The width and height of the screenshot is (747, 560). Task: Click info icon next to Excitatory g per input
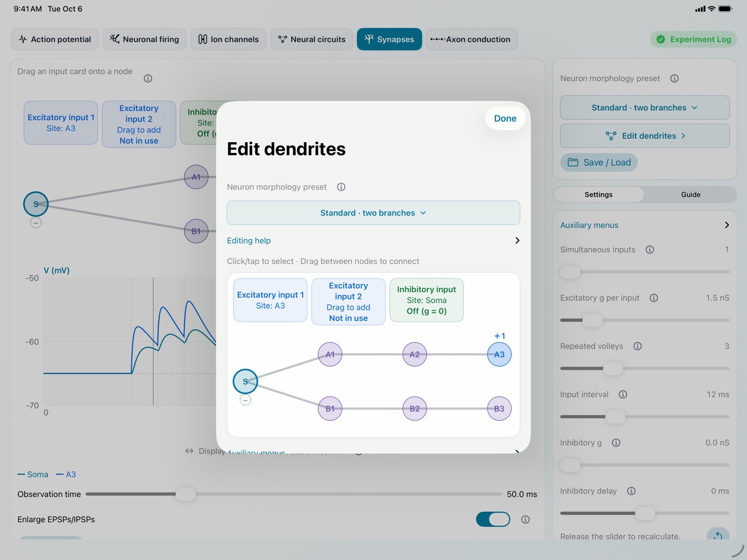coord(654,298)
